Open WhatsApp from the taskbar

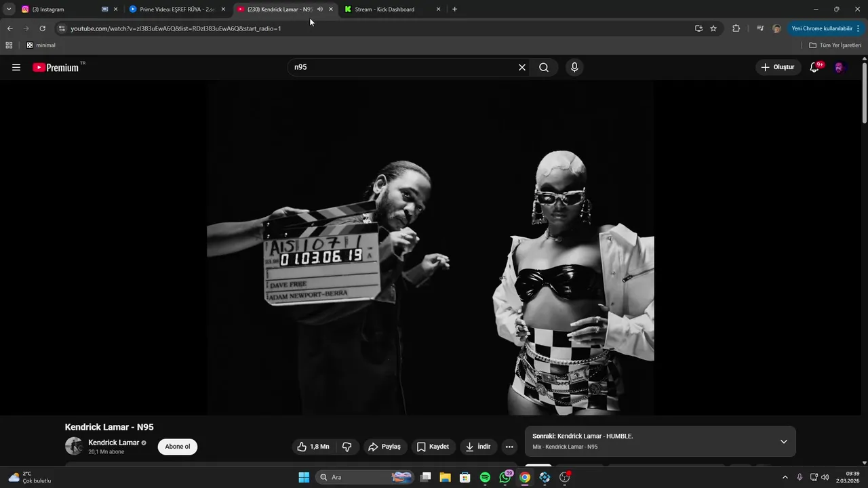tap(505, 477)
